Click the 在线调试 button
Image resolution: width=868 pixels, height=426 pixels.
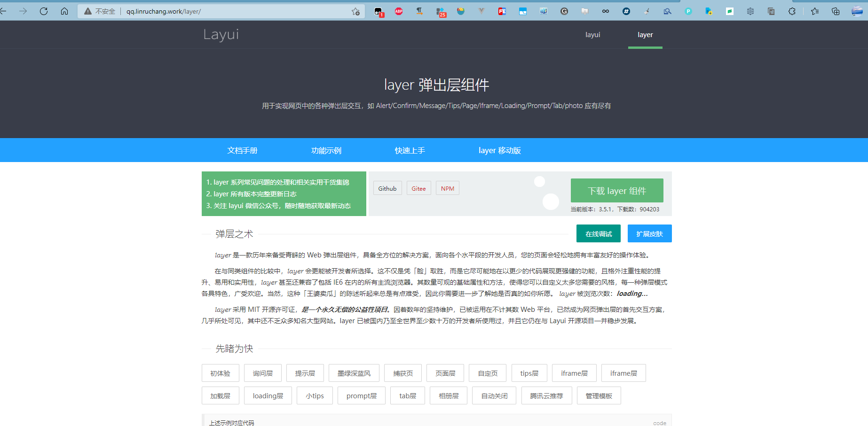point(598,233)
